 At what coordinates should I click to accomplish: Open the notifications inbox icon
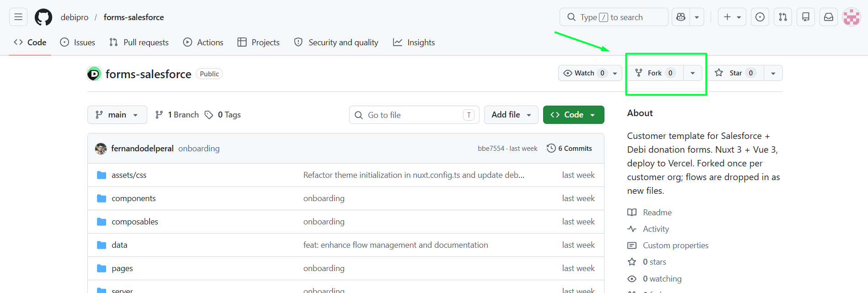[829, 17]
